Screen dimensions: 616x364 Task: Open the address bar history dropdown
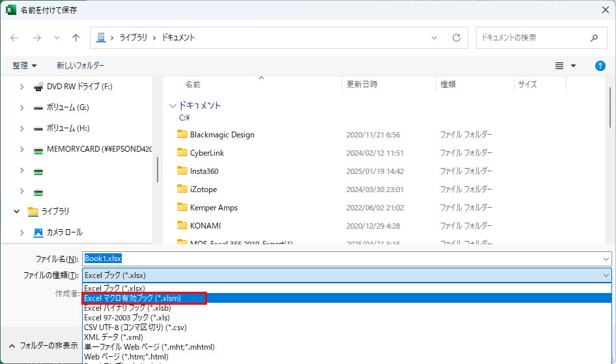click(x=434, y=38)
